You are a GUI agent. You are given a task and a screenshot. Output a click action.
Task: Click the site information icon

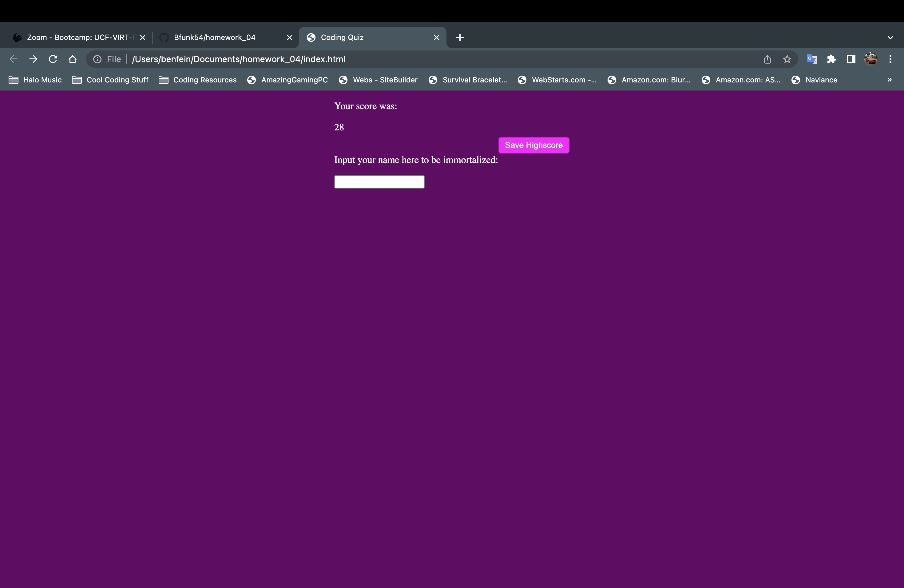(x=97, y=59)
